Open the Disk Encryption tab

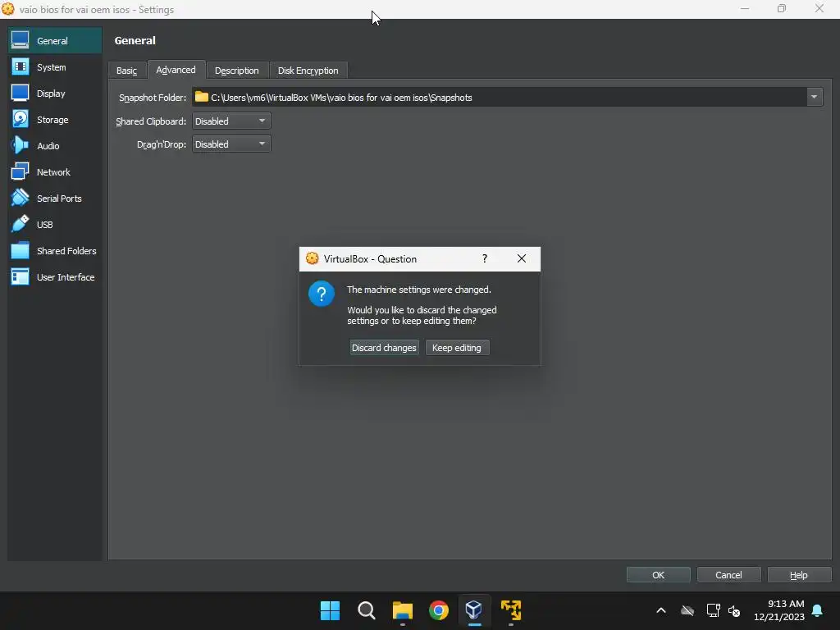(x=308, y=71)
